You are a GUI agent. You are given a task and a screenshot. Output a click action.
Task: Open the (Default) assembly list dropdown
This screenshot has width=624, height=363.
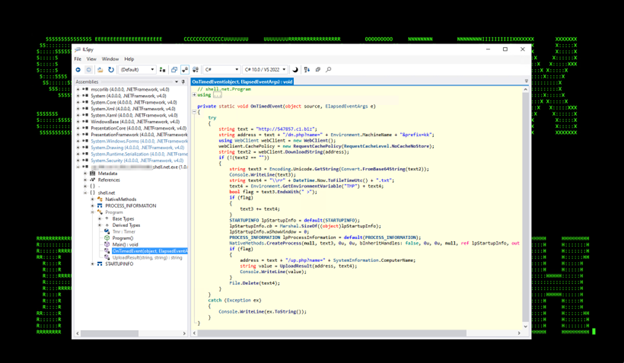click(136, 70)
